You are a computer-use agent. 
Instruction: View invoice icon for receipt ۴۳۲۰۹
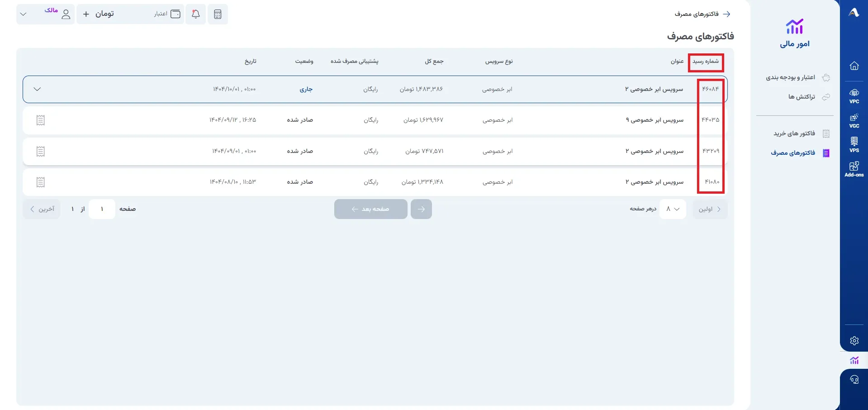click(x=41, y=151)
